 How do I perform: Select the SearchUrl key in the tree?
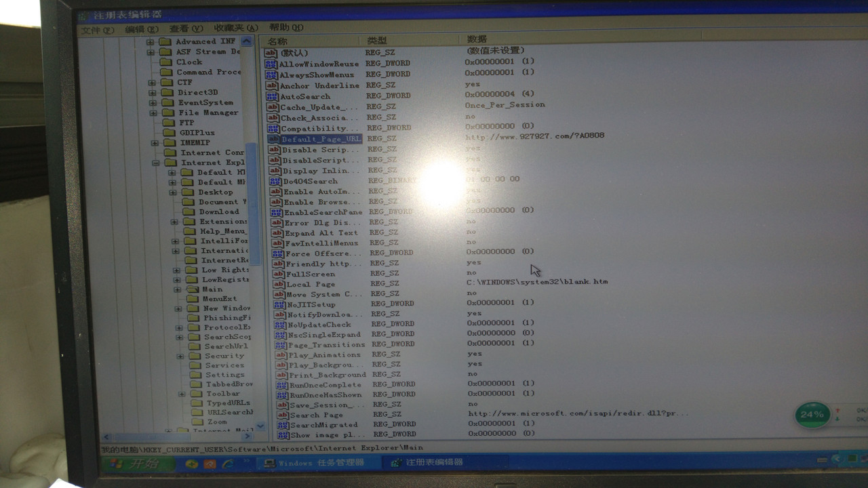click(x=226, y=346)
